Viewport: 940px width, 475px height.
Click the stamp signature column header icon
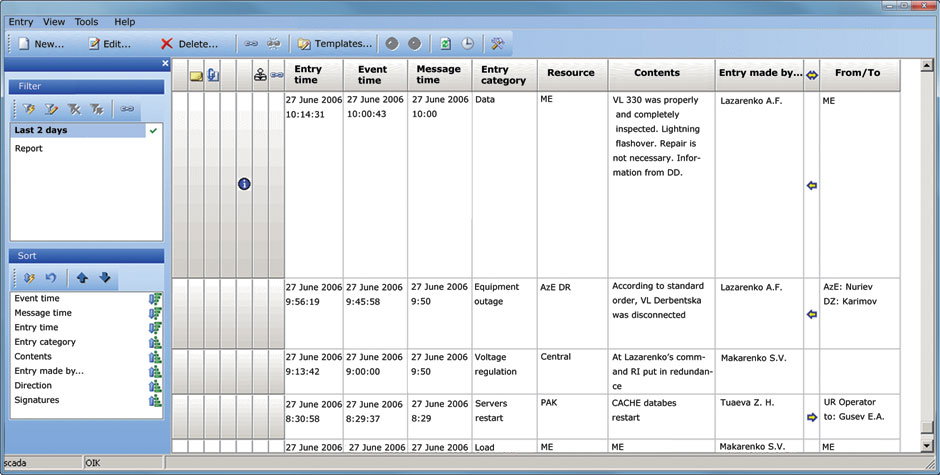click(260, 75)
